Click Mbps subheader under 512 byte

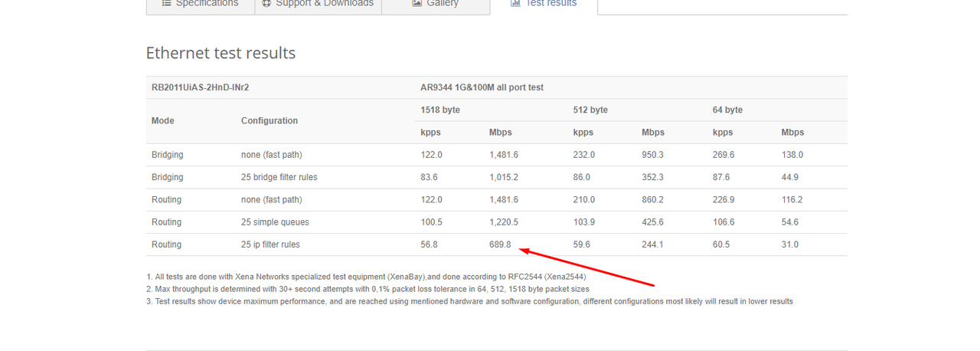[653, 133]
